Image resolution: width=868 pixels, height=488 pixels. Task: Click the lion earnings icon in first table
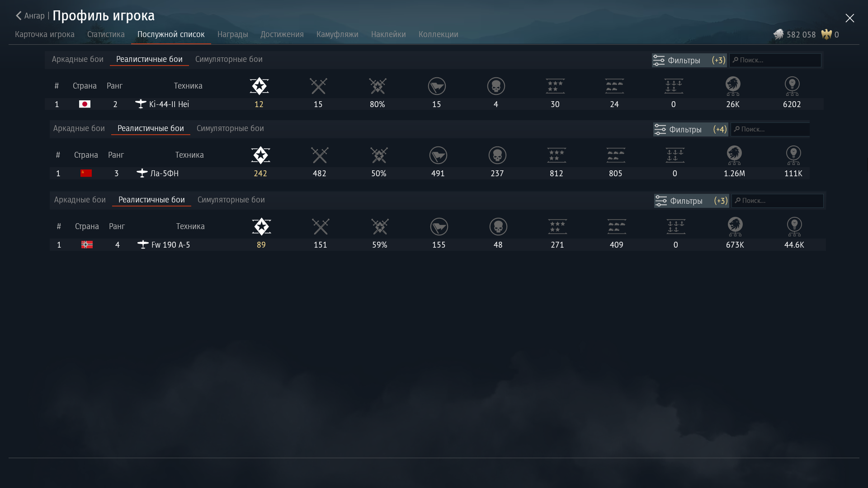click(x=733, y=86)
